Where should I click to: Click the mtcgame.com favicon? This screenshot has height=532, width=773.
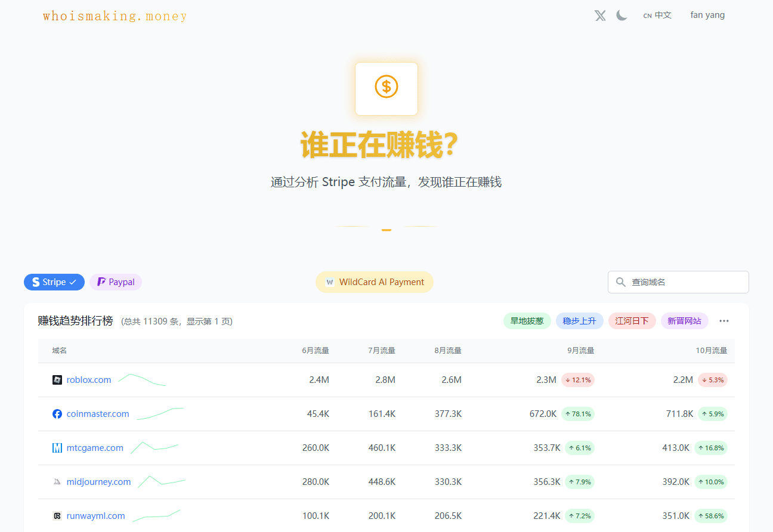point(57,448)
